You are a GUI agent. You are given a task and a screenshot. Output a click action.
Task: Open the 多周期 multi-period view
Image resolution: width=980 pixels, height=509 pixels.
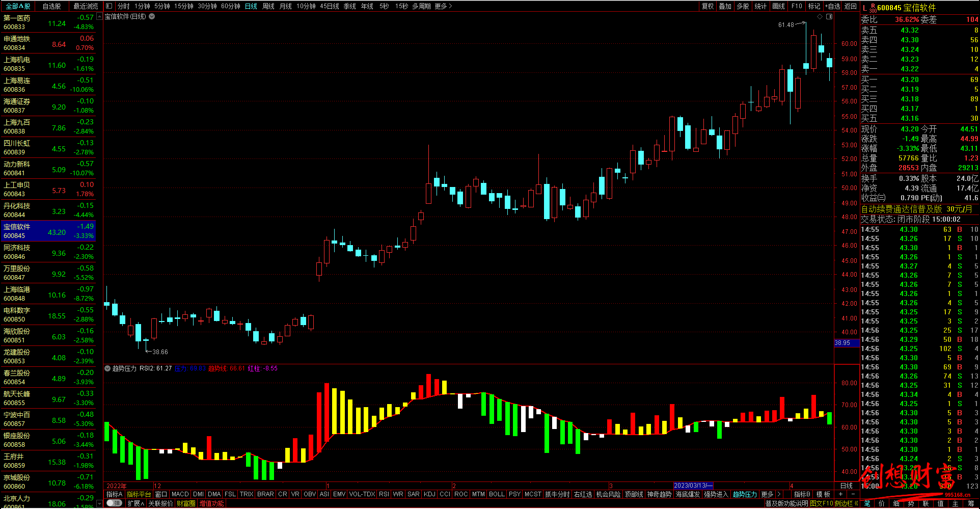(x=422, y=6)
